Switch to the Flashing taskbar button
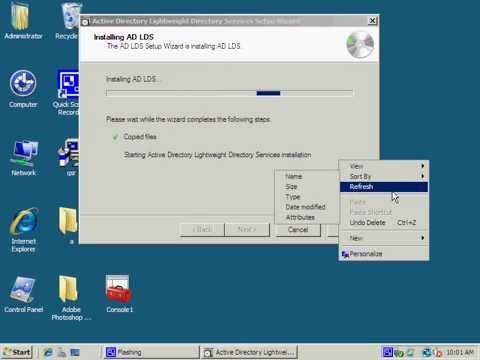The image size is (480, 360). coord(151,352)
